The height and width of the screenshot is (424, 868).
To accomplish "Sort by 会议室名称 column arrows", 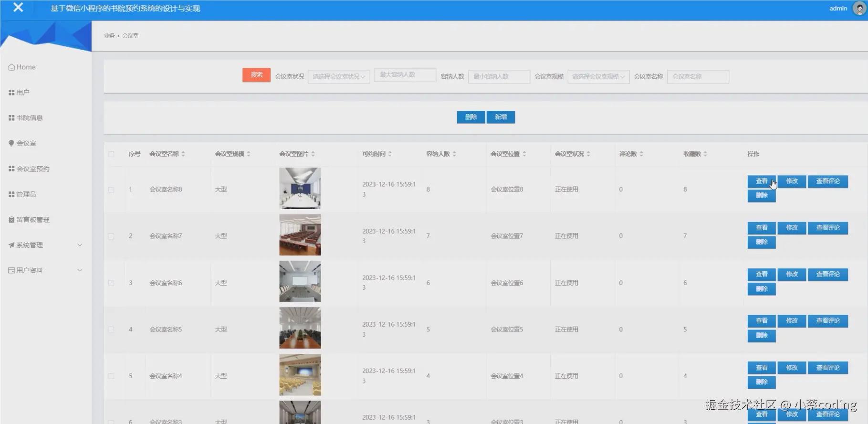I will click(183, 154).
